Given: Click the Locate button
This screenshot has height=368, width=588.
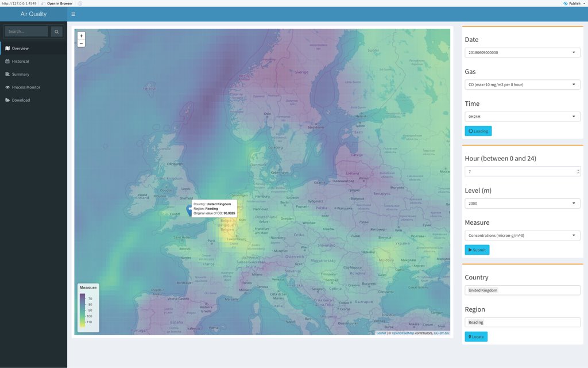Looking at the screenshot, I should [x=476, y=337].
